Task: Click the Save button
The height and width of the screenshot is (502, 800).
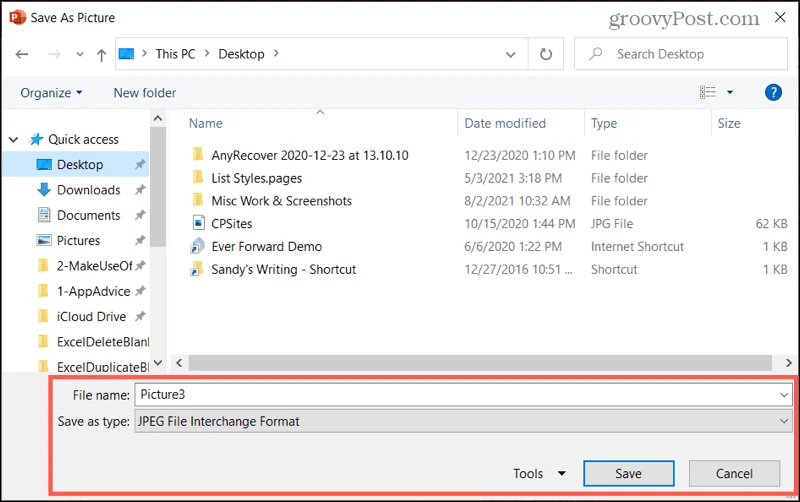Action: (629, 473)
